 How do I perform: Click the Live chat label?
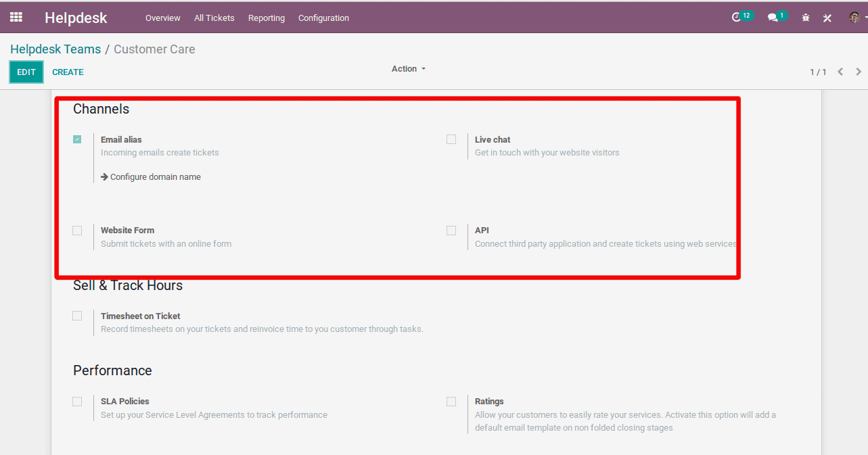493,140
